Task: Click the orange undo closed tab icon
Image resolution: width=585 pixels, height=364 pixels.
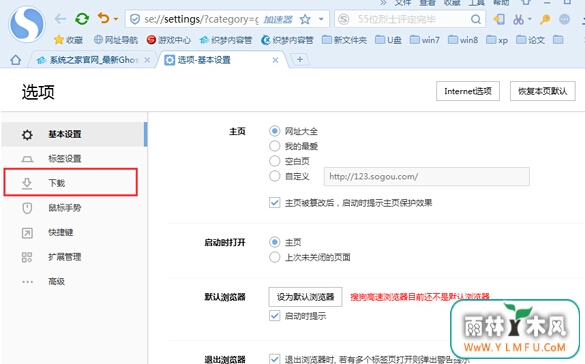Action: click(x=103, y=18)
